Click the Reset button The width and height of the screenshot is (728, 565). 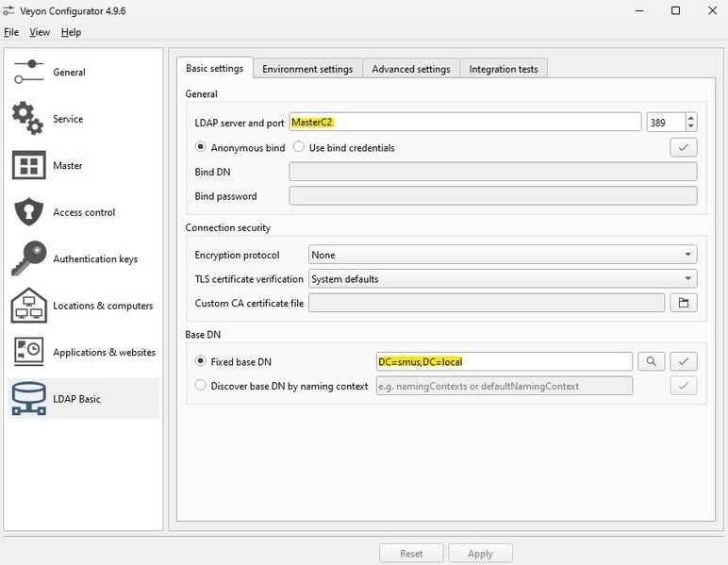click(x=411, y=554)
